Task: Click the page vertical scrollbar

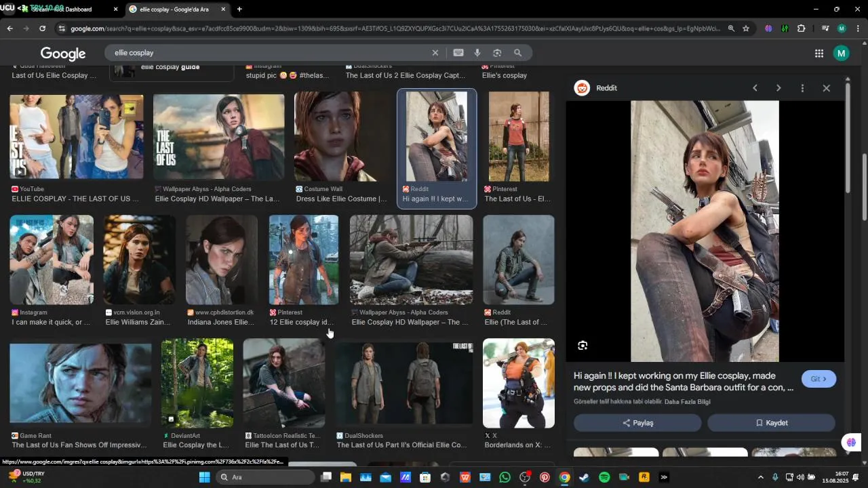Action: [864, 186]
